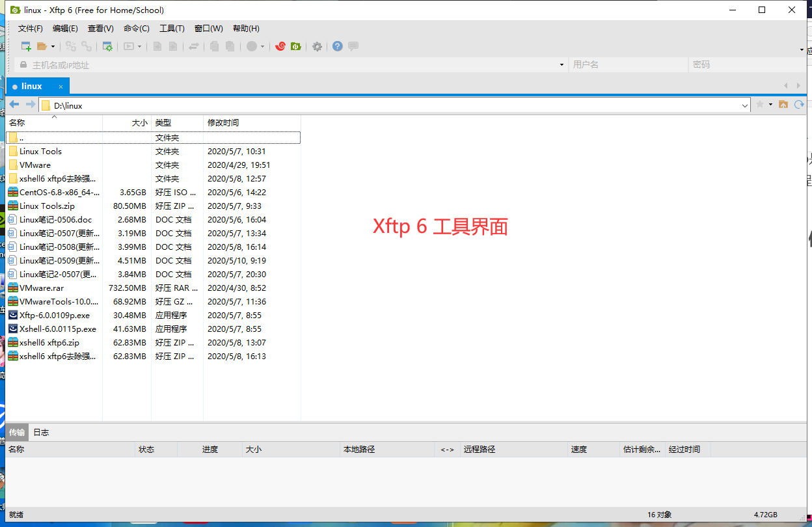
Task: Expand the path bar dropdown chevron
Action: 746,105
